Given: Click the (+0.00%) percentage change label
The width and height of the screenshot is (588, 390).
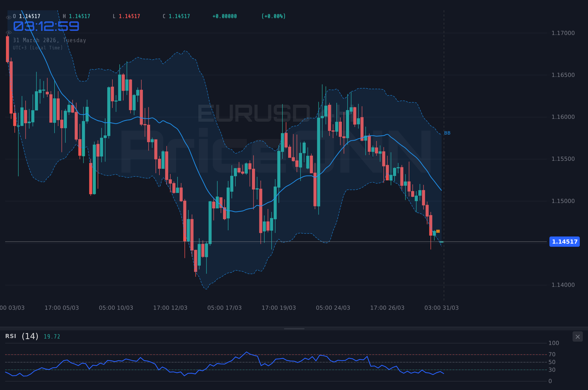Looking at the screenshot, I should 274,16.
